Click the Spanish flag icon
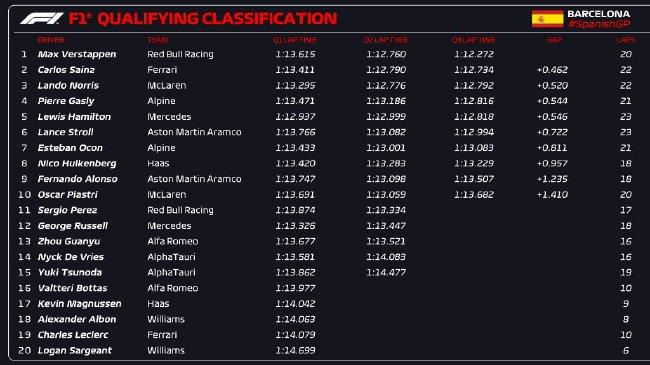Viewport: 650px width, 365px height. tap(548, 19)
